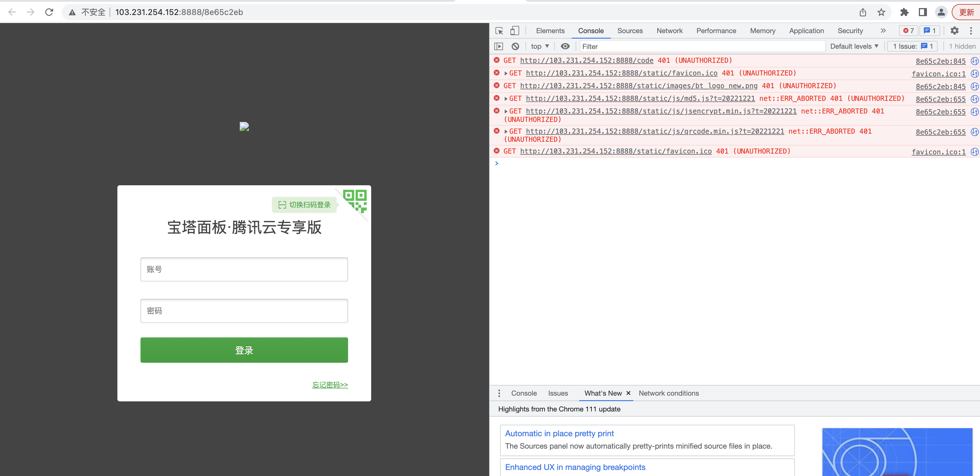Click the 1 message issues badge

(x=930, y=31)
